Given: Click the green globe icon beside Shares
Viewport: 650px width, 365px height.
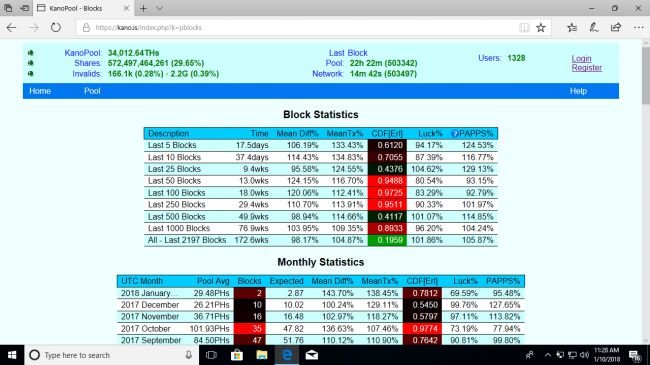Looking at the screenshot, I should point(30,63).
